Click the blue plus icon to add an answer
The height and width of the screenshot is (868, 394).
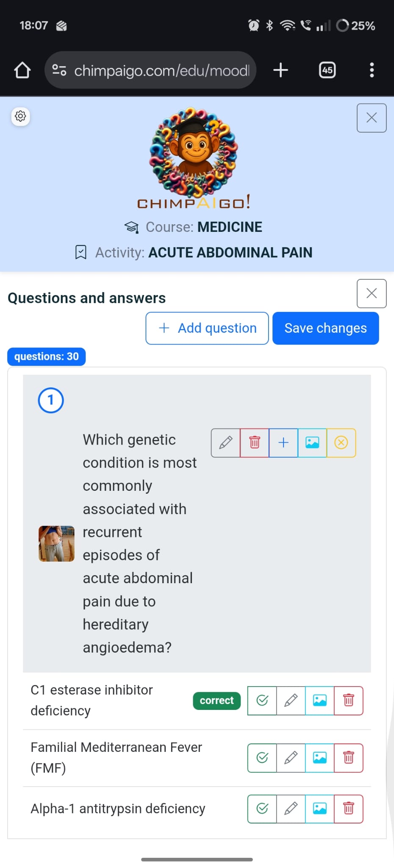283,443
